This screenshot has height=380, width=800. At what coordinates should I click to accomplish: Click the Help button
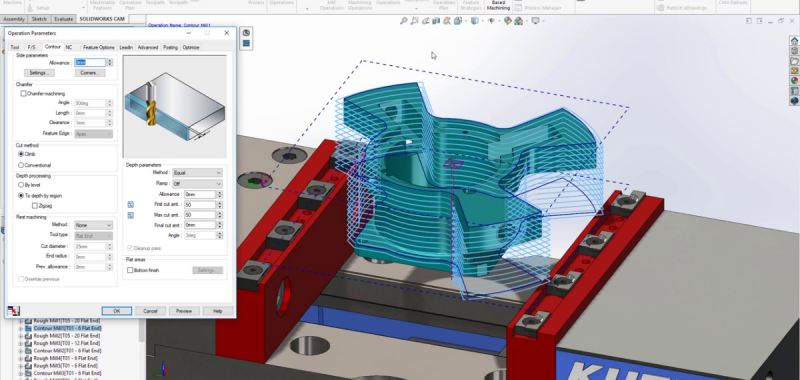(218, 311)
